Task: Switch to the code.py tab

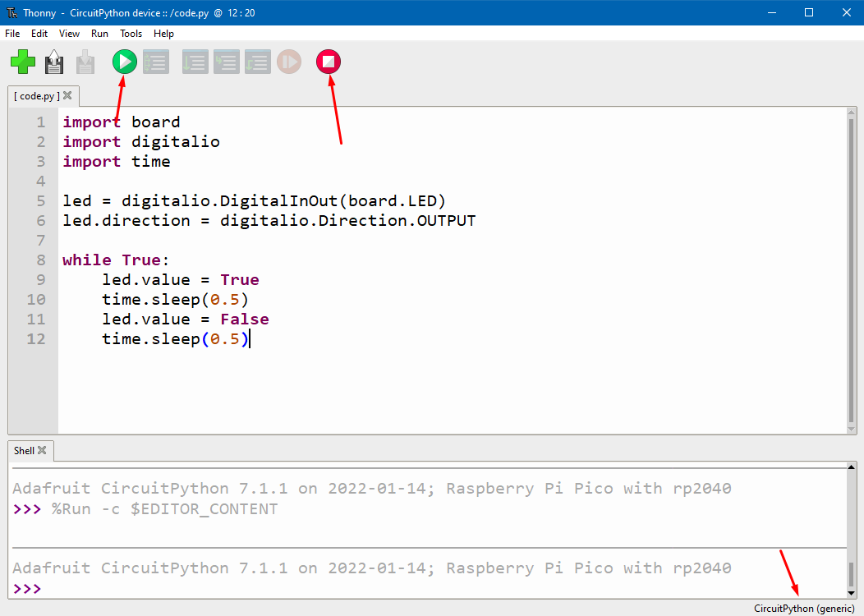Action: pyautogui.click(x=37, y=95)
